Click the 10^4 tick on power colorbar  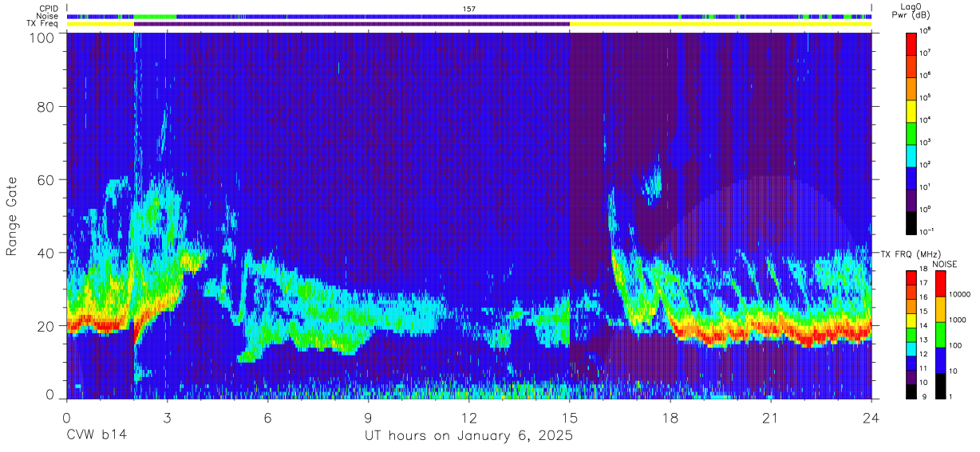click(927, 120)
